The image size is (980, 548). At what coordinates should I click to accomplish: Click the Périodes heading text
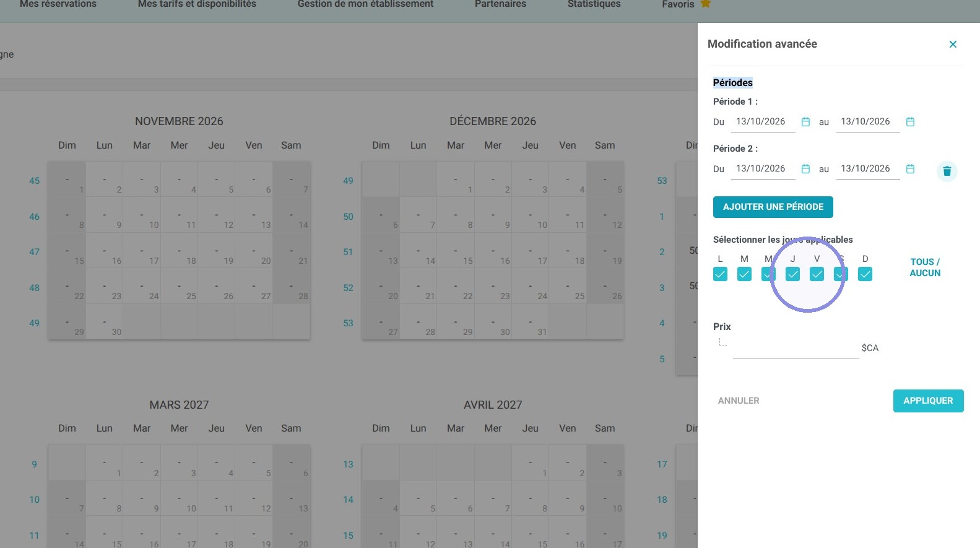(x=732, y=82)
